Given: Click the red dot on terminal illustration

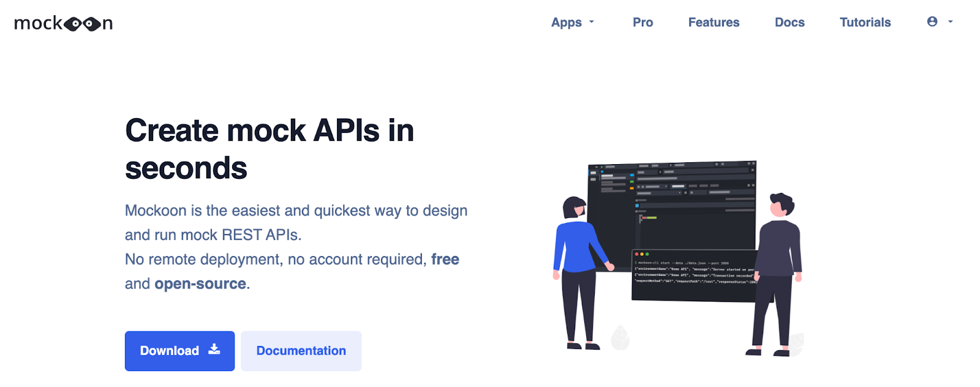Looking at the screenshot, I should click(x=636, y=254).
